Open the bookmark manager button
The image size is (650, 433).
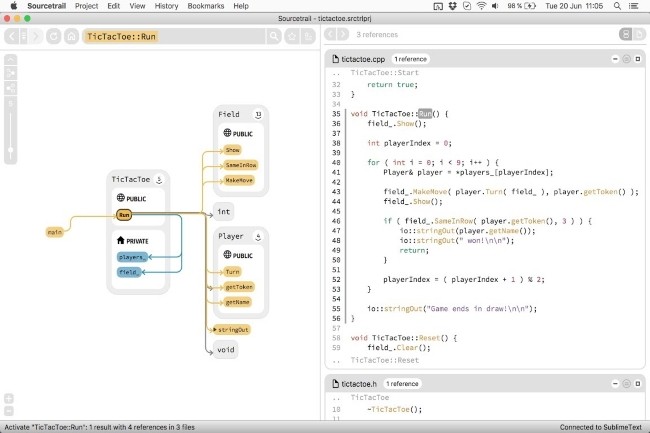[x=308, y=36]
